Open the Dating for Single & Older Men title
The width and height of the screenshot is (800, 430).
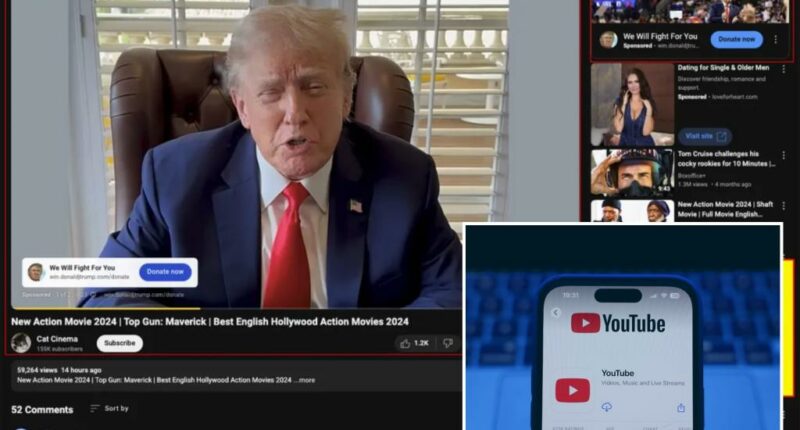point(723,67)
